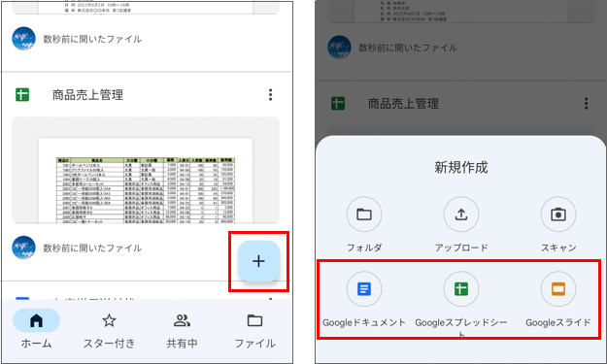Tap the blue plus create button

click(x=258, y=261)
